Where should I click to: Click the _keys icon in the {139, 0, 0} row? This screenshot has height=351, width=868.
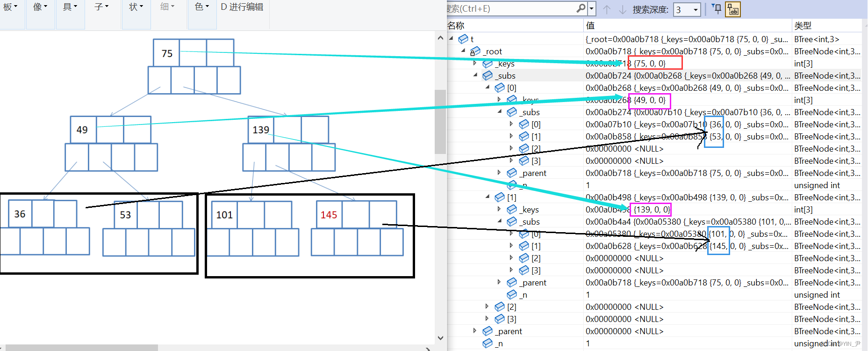pos(512,209)
